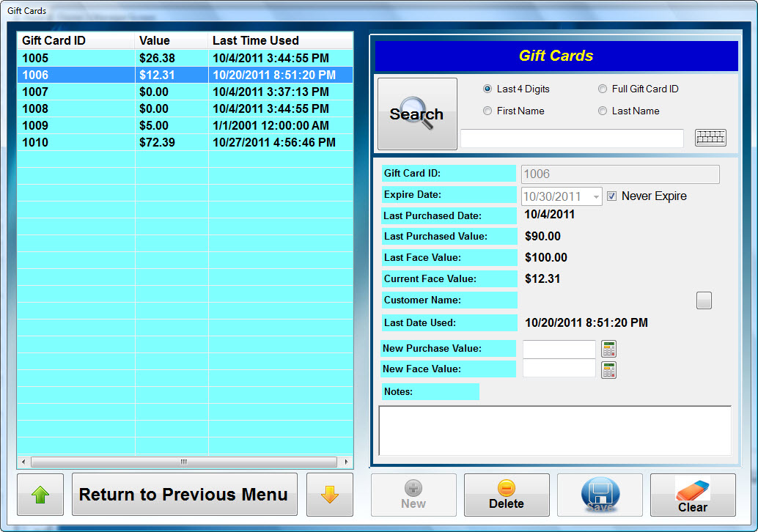This screenshot has width=758, height=532.
Task: Open calculator beside New Face Value
Action: (x=608, y=369)
